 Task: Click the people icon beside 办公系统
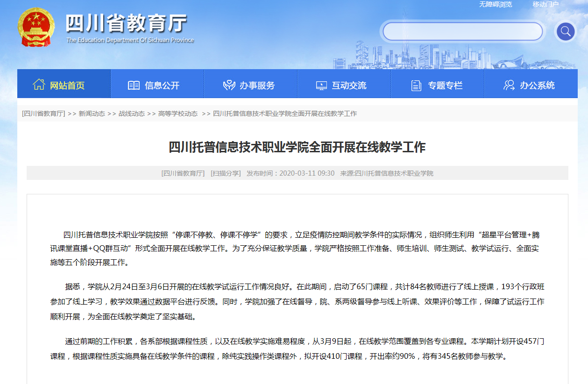pyautogui.click(x=509, y=85)
